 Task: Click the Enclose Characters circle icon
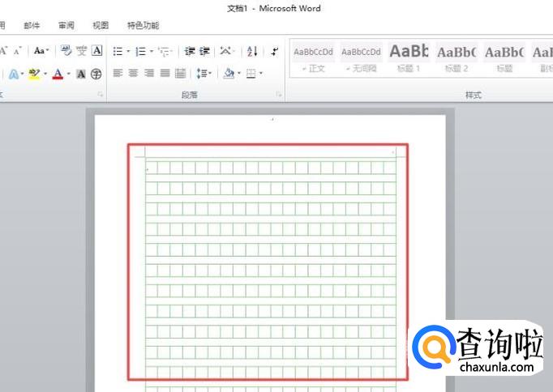[x=96, y=74]
